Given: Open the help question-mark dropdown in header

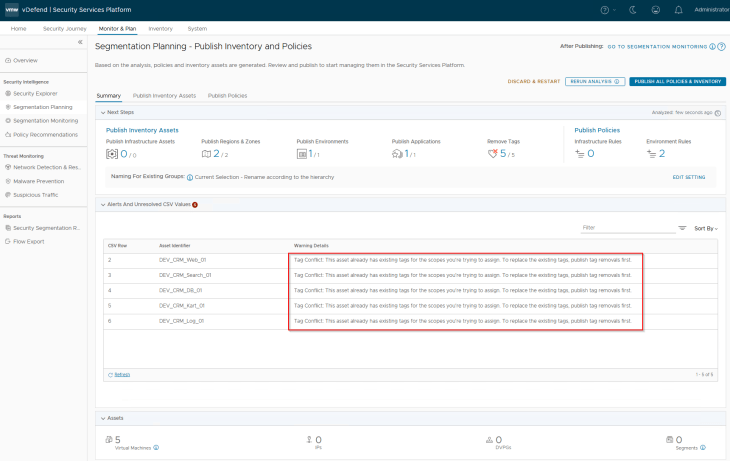Looking at the screenshot, I should point(607,9).
